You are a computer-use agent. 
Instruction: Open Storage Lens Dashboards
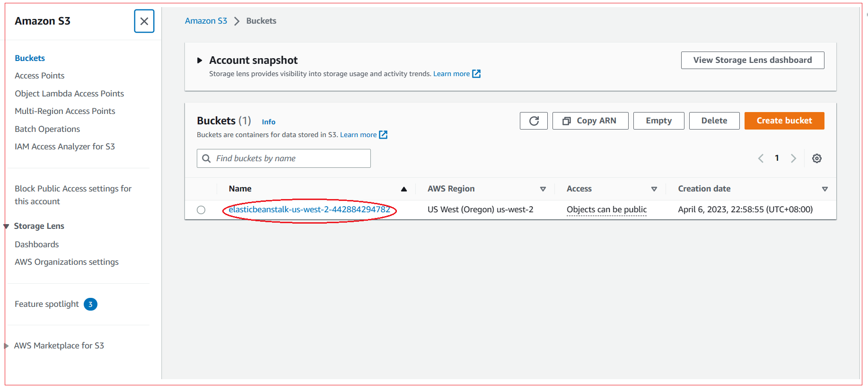click(x=37, y=244)
